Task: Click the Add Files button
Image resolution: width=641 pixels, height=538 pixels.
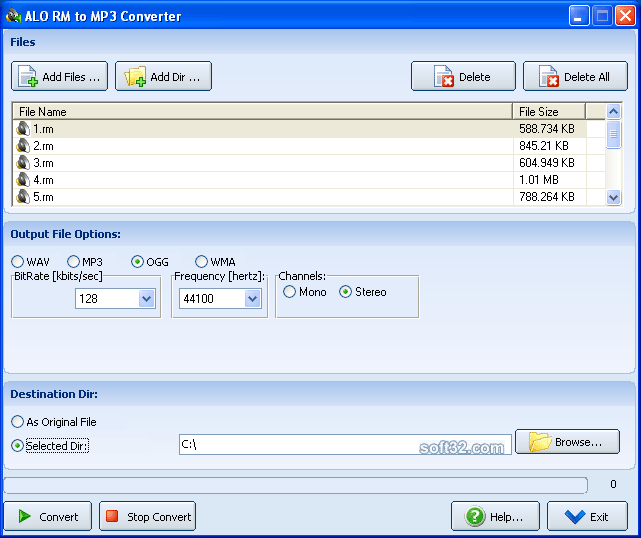Action: click(60, 76)
